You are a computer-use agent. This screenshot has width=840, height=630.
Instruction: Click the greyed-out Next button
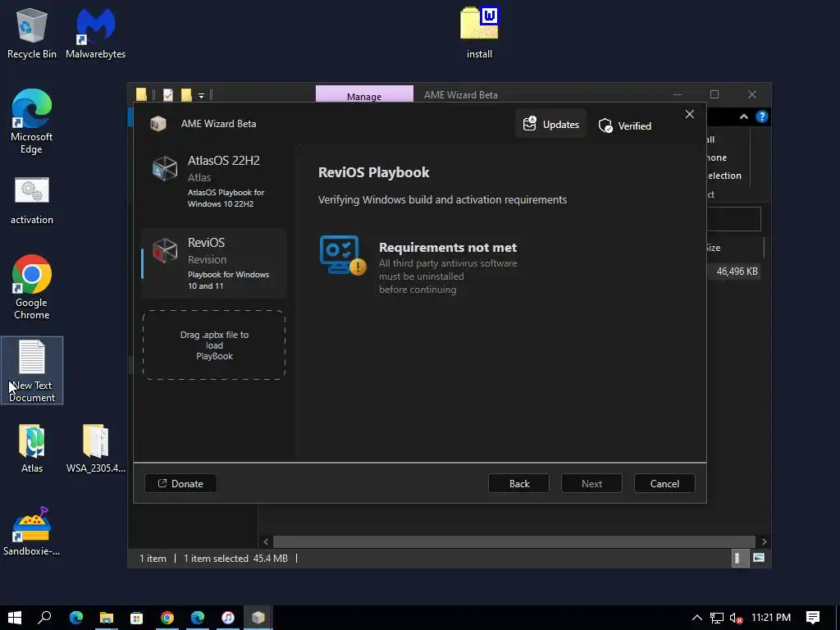pos(591,484)
